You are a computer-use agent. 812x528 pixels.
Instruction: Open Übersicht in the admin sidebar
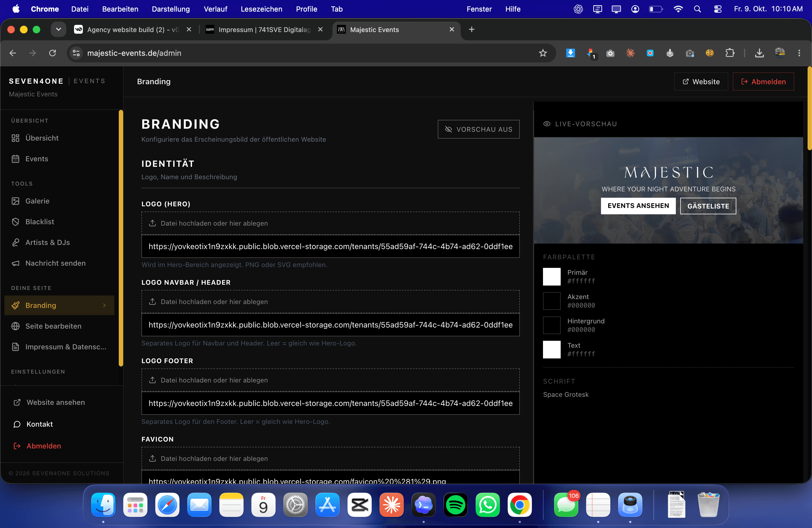tap(59, 138)
